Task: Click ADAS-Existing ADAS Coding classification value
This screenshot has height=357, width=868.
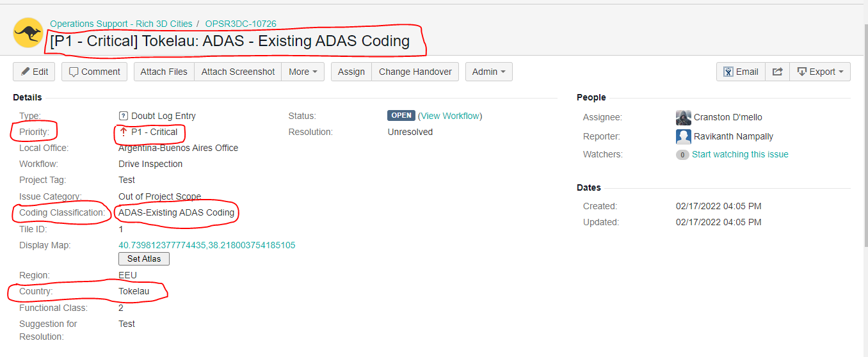Action: (x=177, y=212)
